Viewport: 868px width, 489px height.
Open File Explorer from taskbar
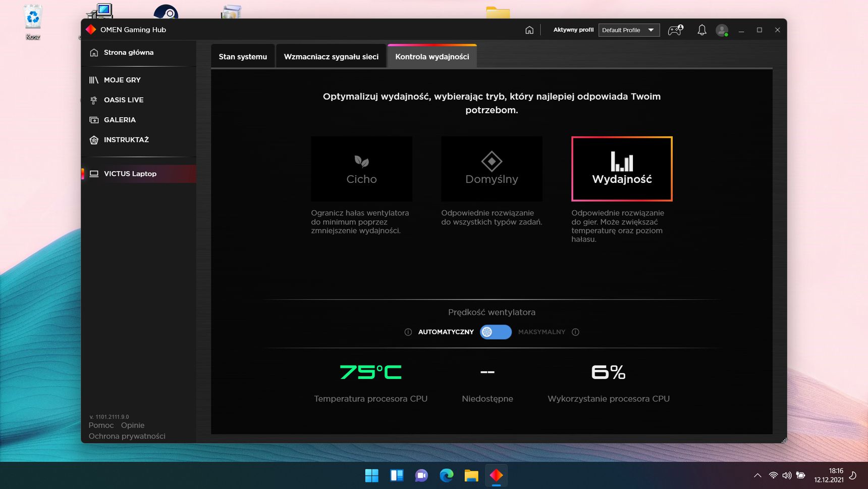[471, 475]
